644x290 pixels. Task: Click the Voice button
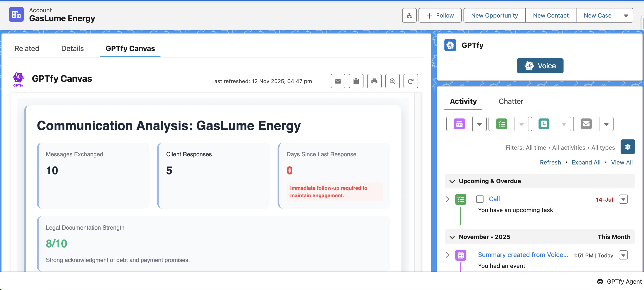click(540, 66)
